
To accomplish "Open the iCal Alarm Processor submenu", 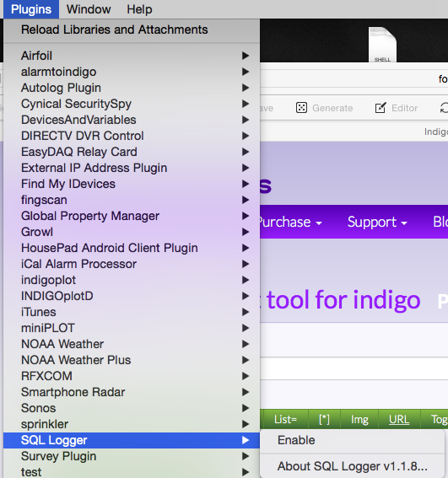I will tap(132, 264).
